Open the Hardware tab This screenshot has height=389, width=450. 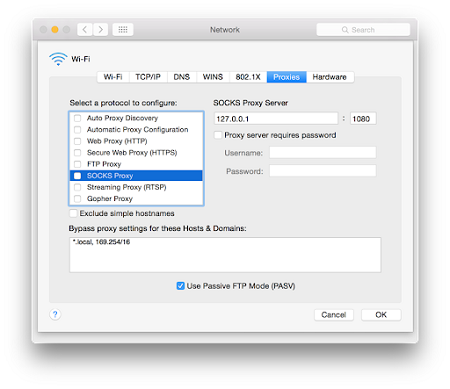pos(330,77)
